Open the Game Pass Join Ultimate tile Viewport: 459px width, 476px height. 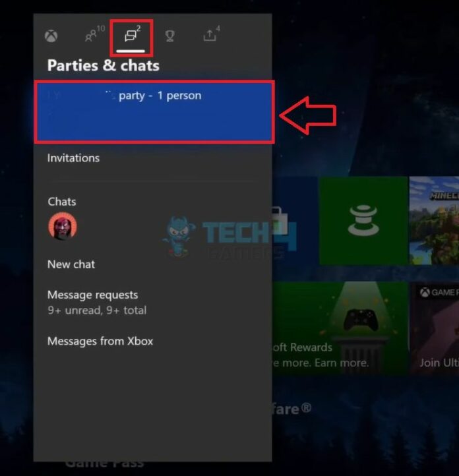[435, 328]
